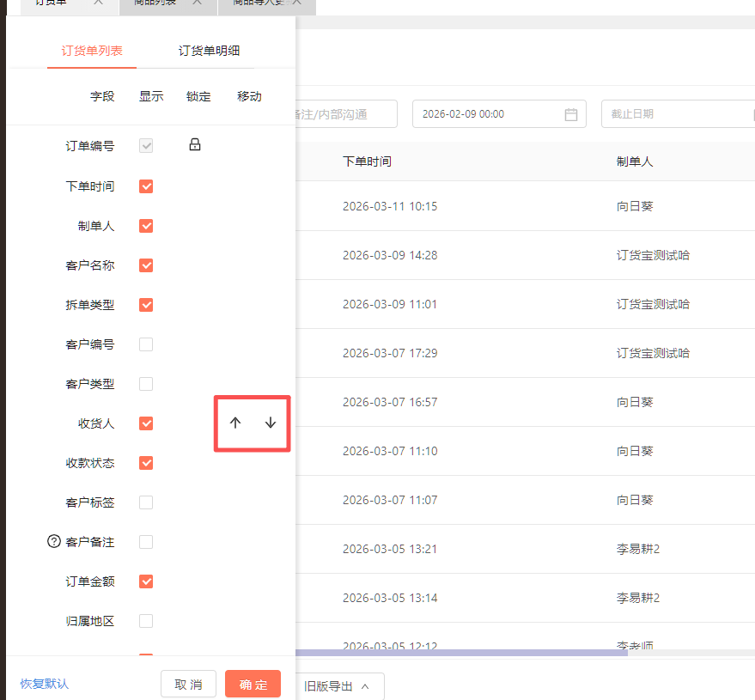755x700 pixels.
Task: Click the 2026-03-11 10:15 order time cell
Action: point(390,206)
